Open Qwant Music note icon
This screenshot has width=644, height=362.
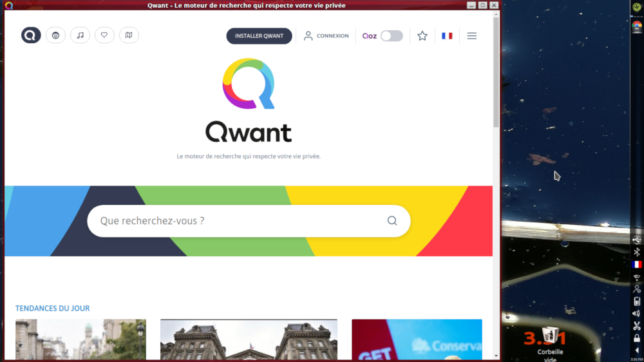[80, 35]
